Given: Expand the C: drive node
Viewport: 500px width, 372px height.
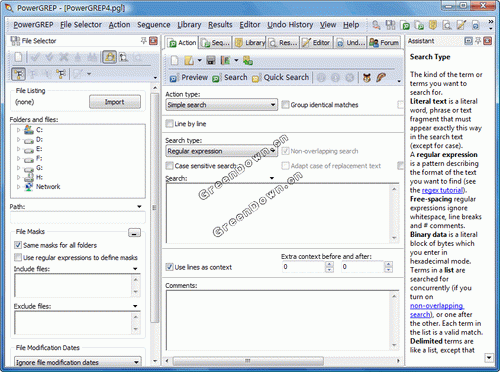Looking at the screenshot, I should (18, 130).
